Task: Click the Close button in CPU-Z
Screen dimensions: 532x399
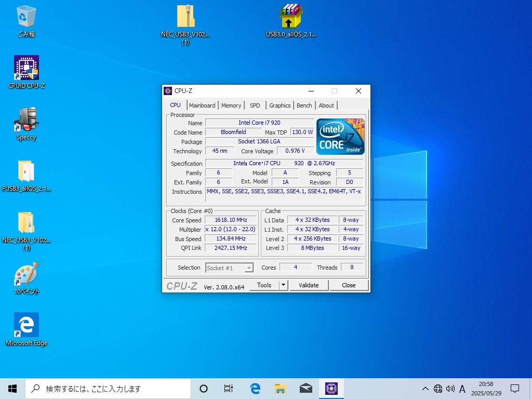Action: click(x=349, y=285)
